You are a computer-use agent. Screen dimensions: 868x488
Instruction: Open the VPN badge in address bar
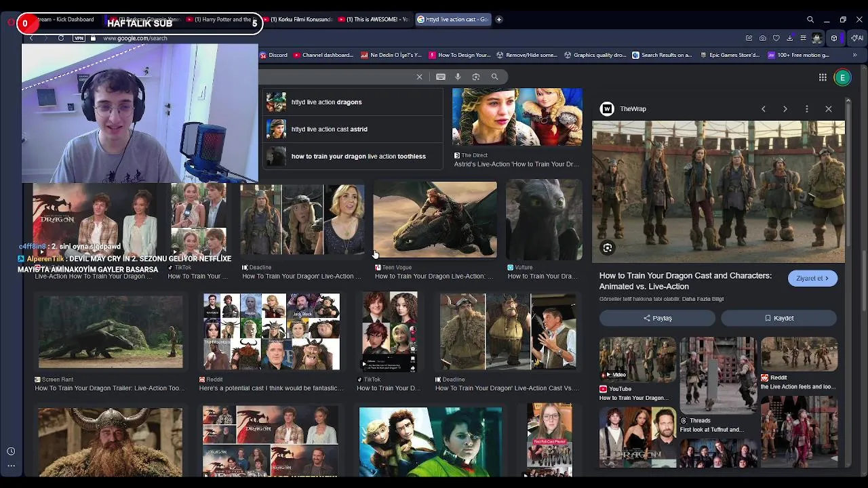point(79,39)
